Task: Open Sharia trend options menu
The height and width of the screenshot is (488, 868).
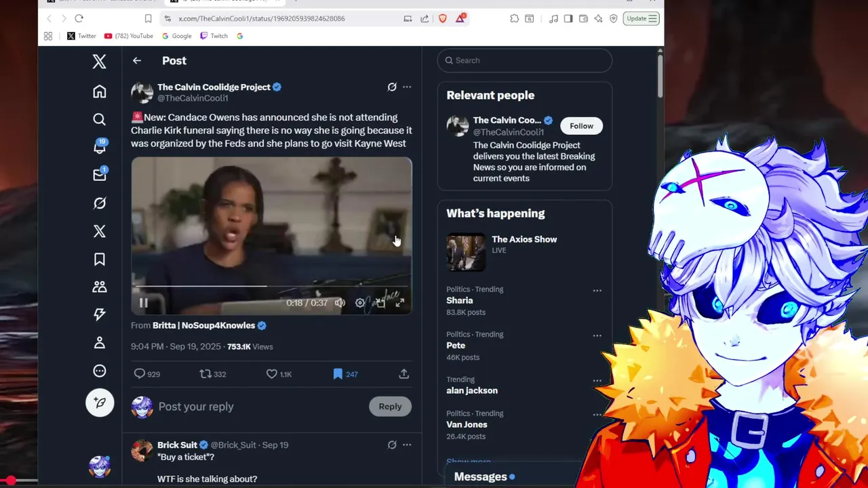Action: [x=597, y=290]
